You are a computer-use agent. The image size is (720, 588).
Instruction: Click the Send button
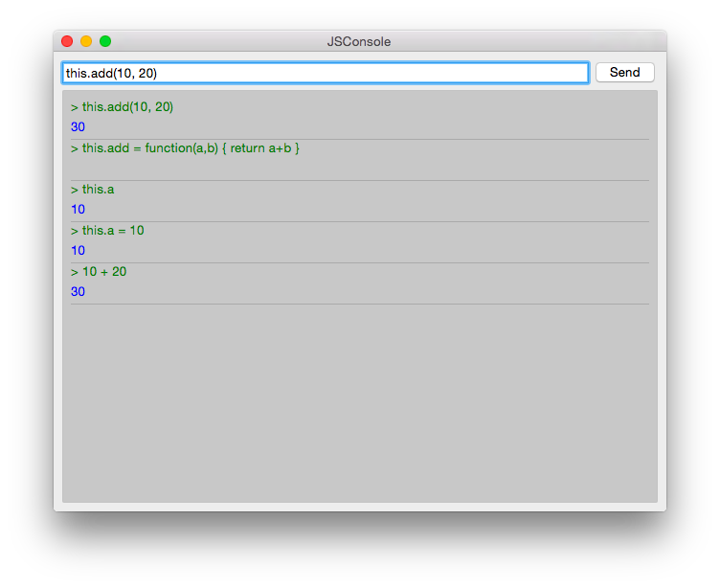point(624,73)
